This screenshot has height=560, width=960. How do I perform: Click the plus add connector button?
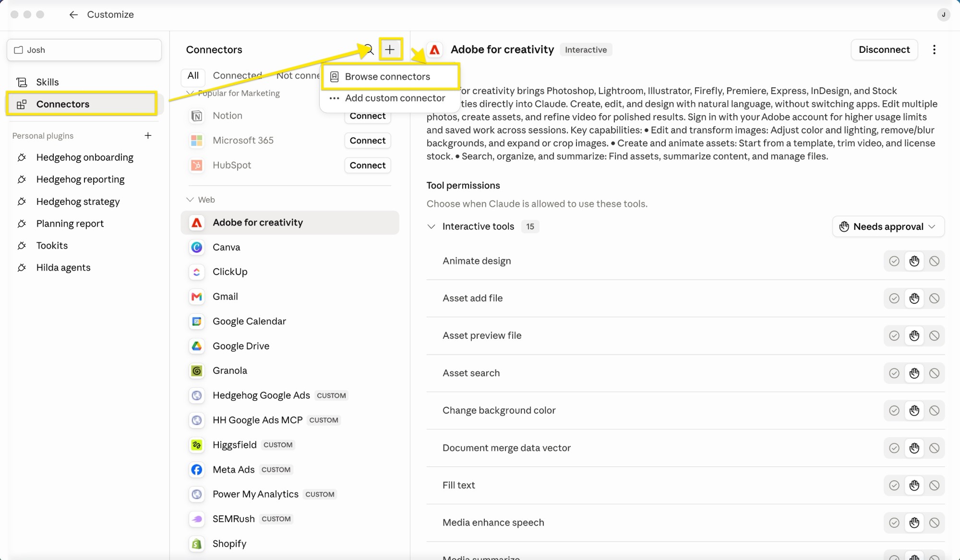coord(390,49)
